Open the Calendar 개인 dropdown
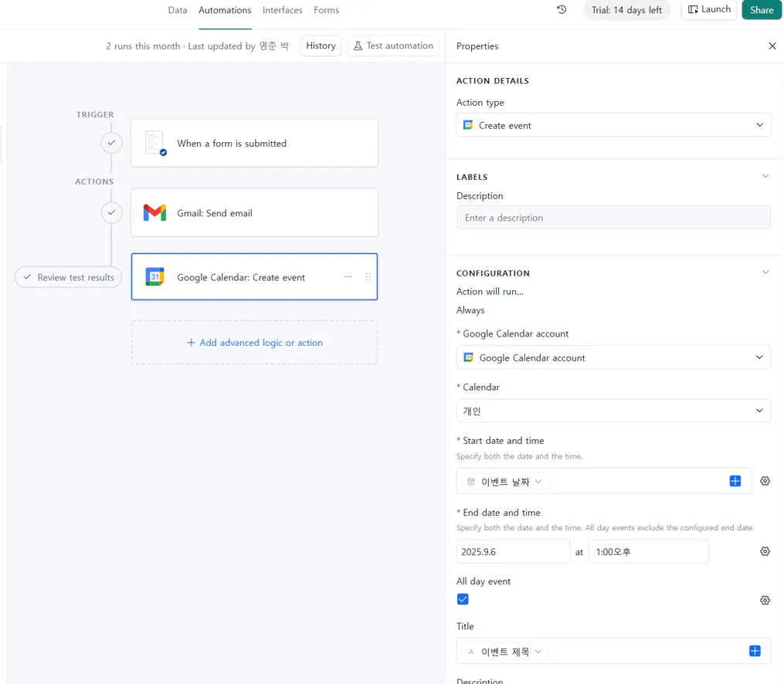This screenshot has width=784, height=684. tap(613, 411)
